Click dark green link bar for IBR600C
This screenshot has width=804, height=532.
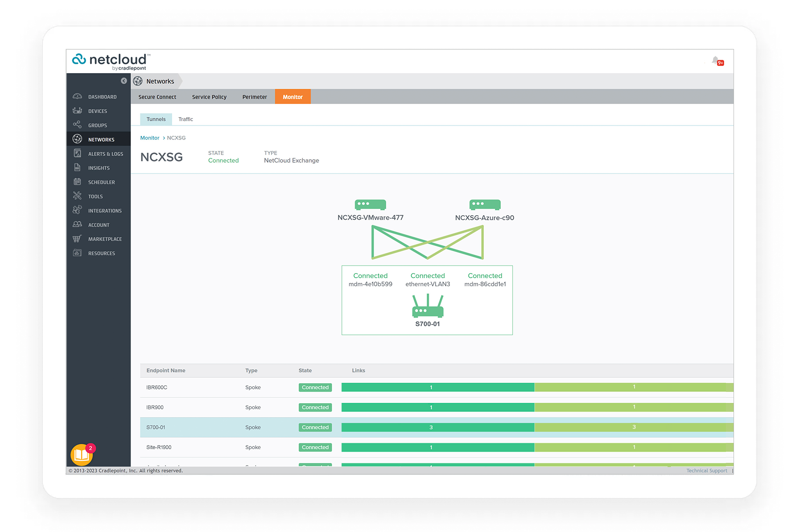(438, 387)
